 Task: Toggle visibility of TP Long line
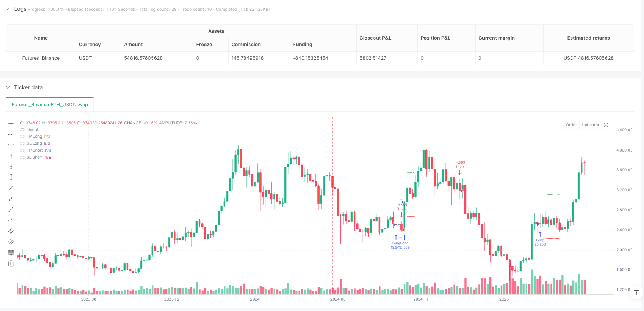click(x=22, y=137)
